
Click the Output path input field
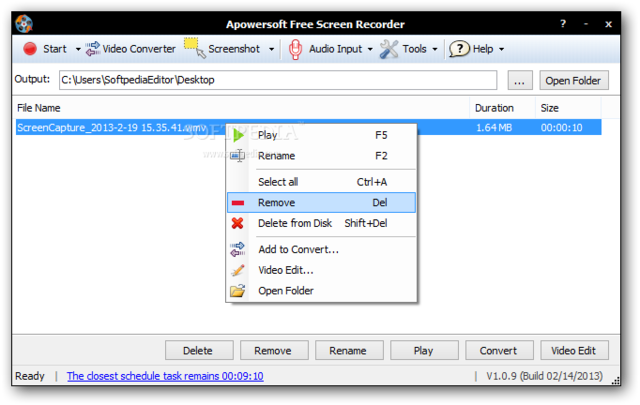(278, 80)
